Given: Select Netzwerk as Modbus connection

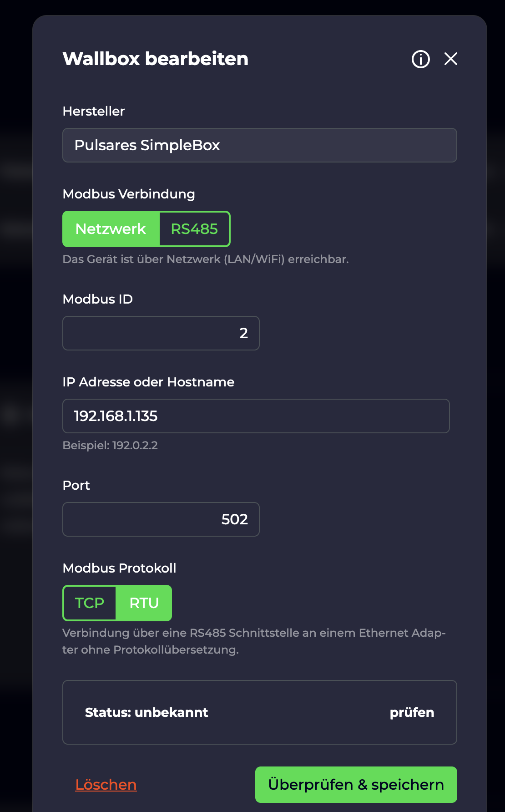Looking at the screenshot, I should pos(111,229).
